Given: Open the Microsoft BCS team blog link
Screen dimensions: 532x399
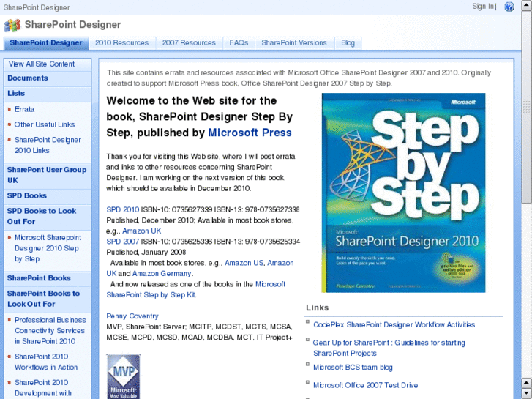Looking at the screenshot, I should [x=353, y=368].
